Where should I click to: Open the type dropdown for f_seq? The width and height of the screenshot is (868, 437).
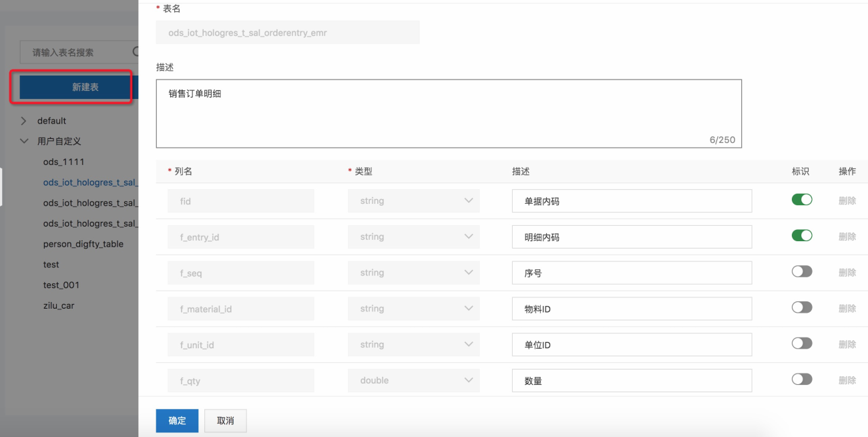click(x=414, y=273)
